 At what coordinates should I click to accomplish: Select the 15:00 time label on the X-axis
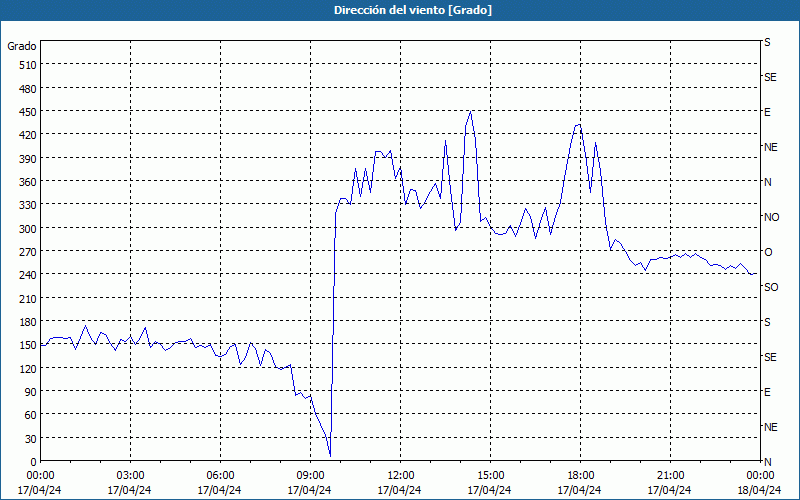(490, 476)
